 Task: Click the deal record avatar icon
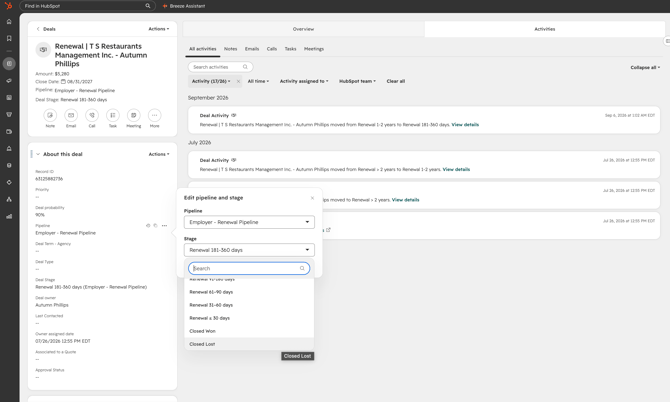43,50
